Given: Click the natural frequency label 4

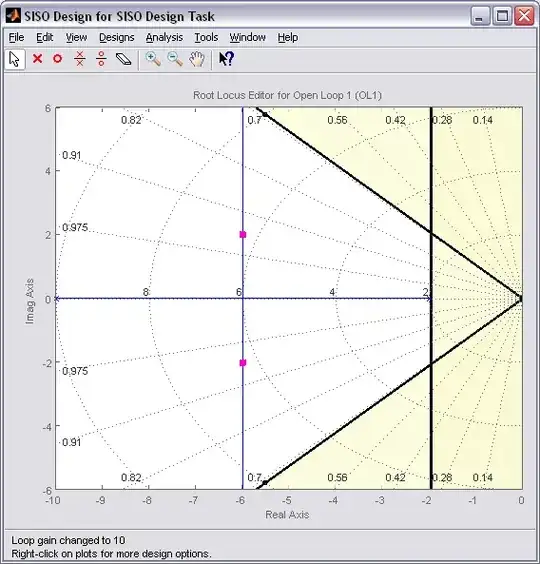Looking at the screenshot, I should pos(332,292).
